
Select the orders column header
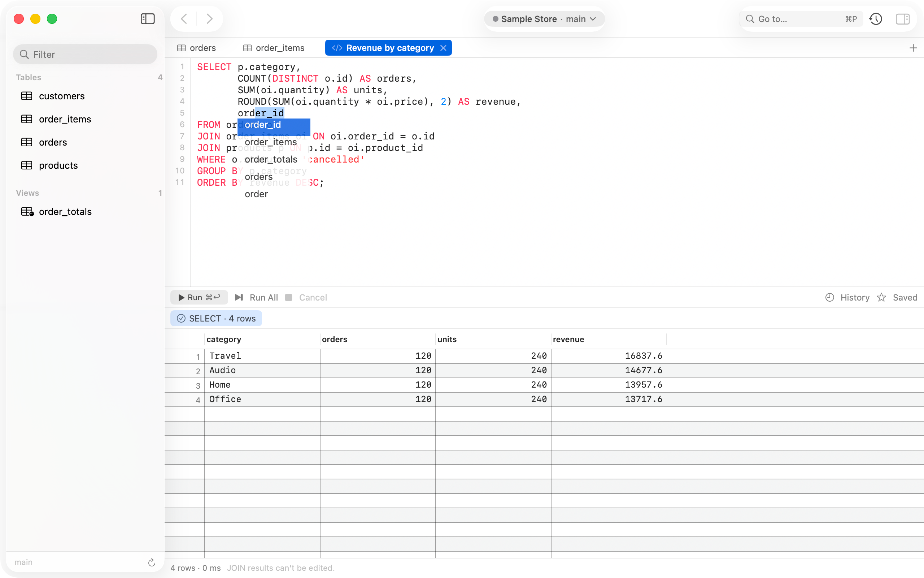(377, 339)
